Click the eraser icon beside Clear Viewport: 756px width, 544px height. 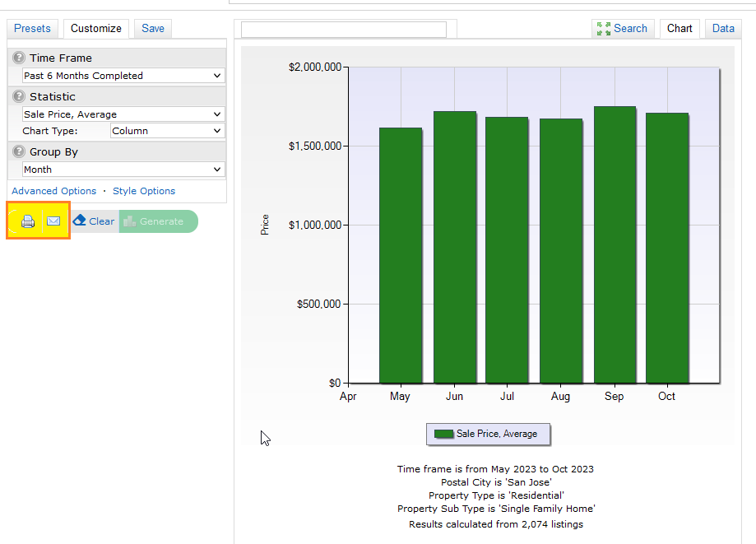click(x=79, y=221)
